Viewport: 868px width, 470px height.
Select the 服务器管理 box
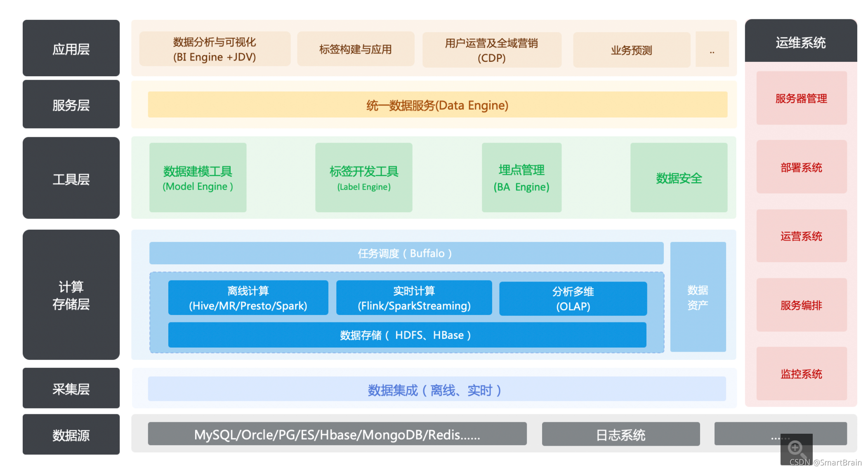click(x=801, y=99)
